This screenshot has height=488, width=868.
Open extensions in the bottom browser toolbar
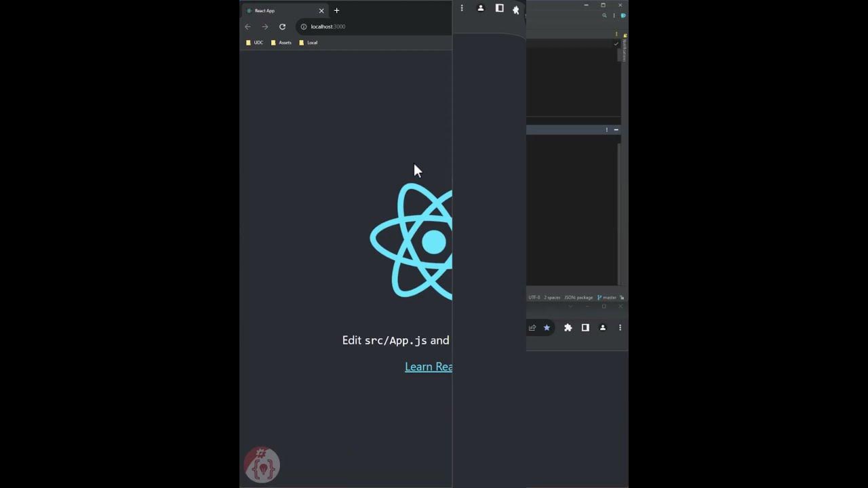(x=568, y=328)
